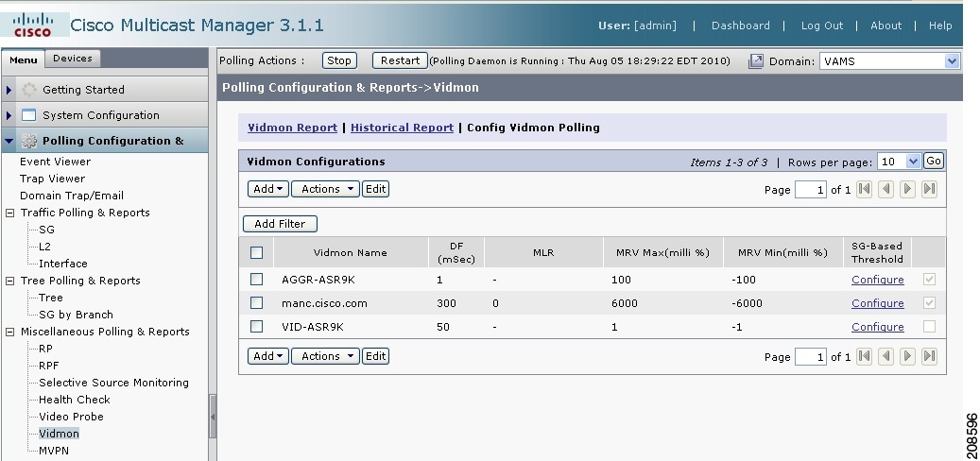
Task: Click Log Out in the header
Action: [822, 26]
